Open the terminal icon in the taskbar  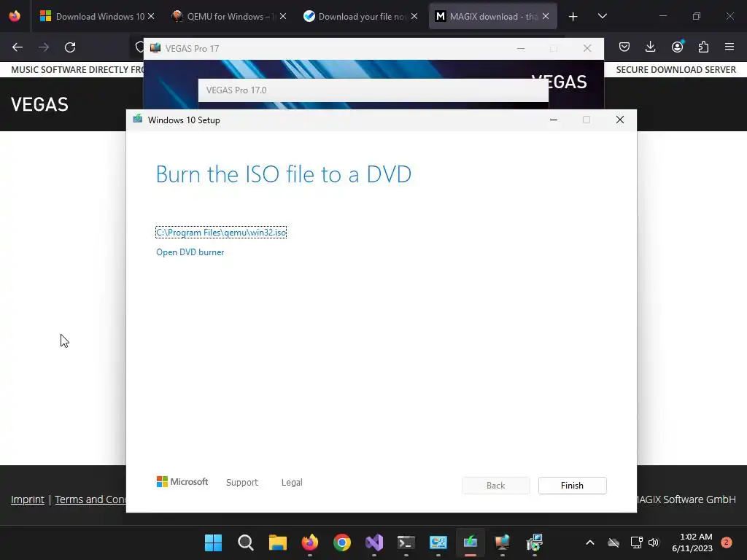tap(406, 542)
